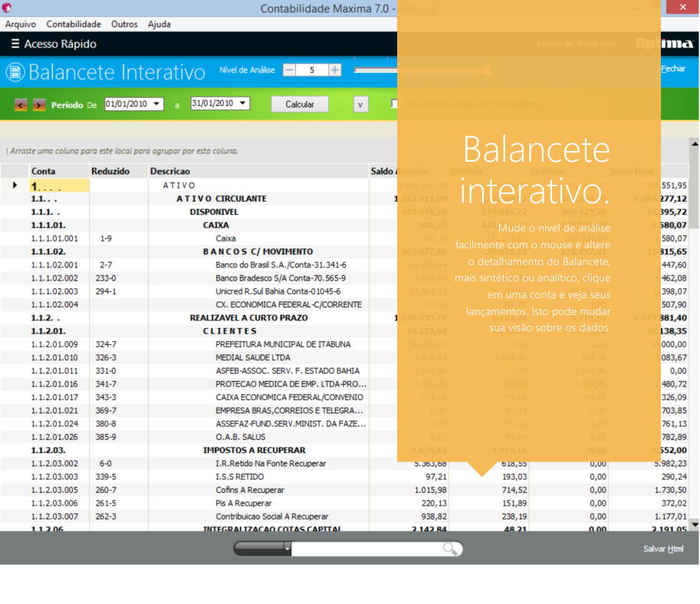Toggle checkbox next to the v button
Viewport: 700px width, 604px height.
click(396, 104)
